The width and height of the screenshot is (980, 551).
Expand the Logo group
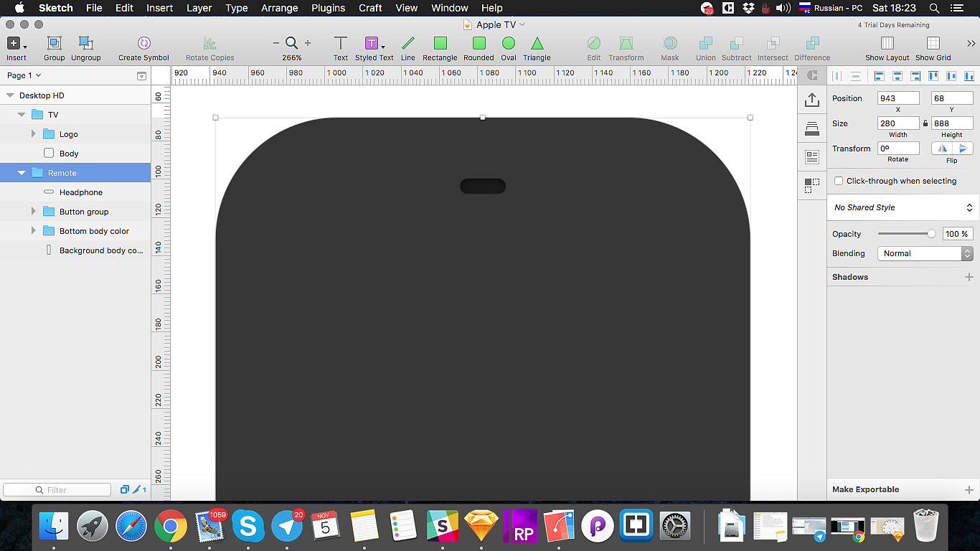(34, 134)
